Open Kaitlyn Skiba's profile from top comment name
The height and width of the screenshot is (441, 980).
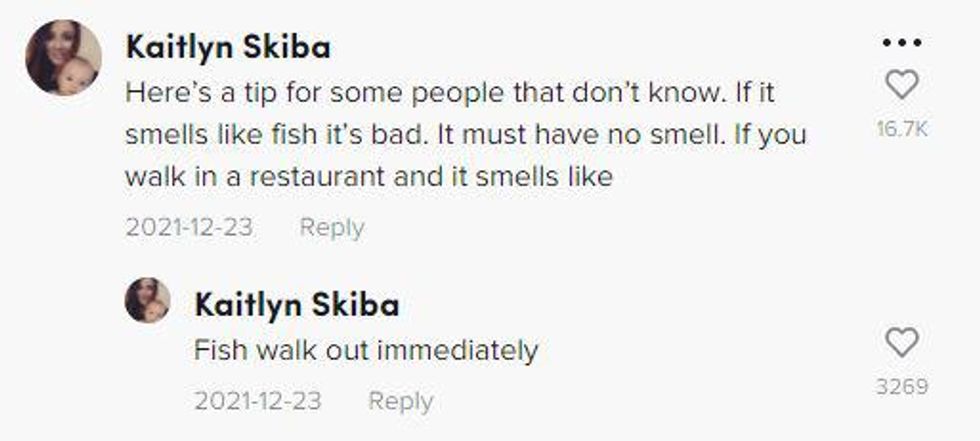point(228,47)
